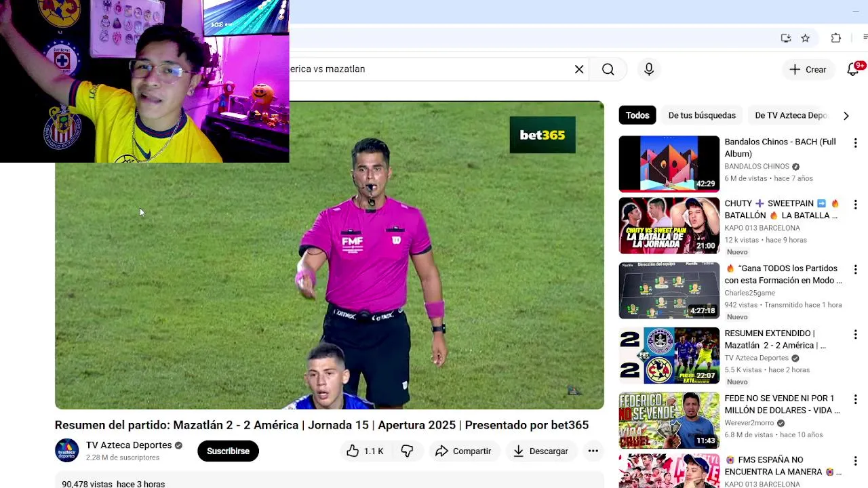This screenshot has width=868, height=488.
Task: Open Federico no se vende thumbnail
Action: tap(669, 420)
